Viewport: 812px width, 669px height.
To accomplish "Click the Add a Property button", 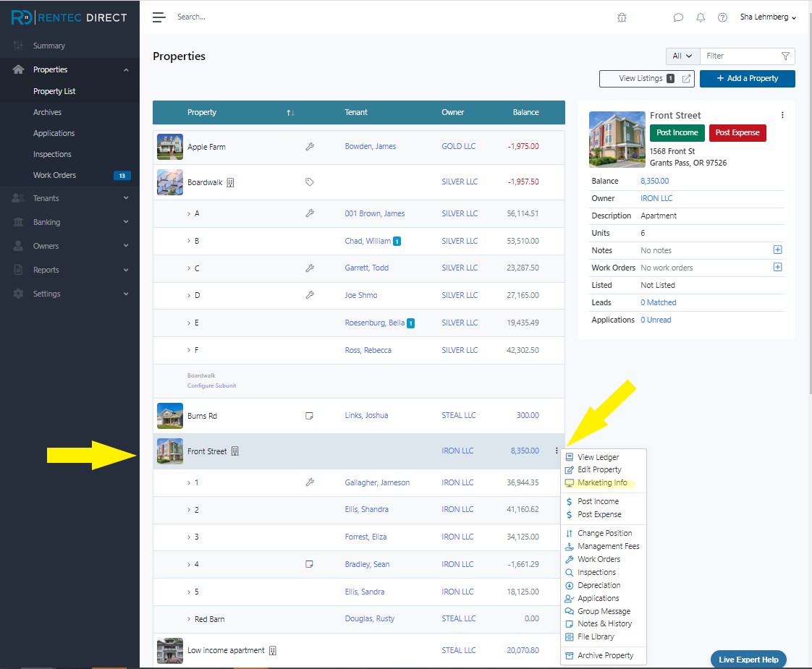I will click(x=748, y=79).
